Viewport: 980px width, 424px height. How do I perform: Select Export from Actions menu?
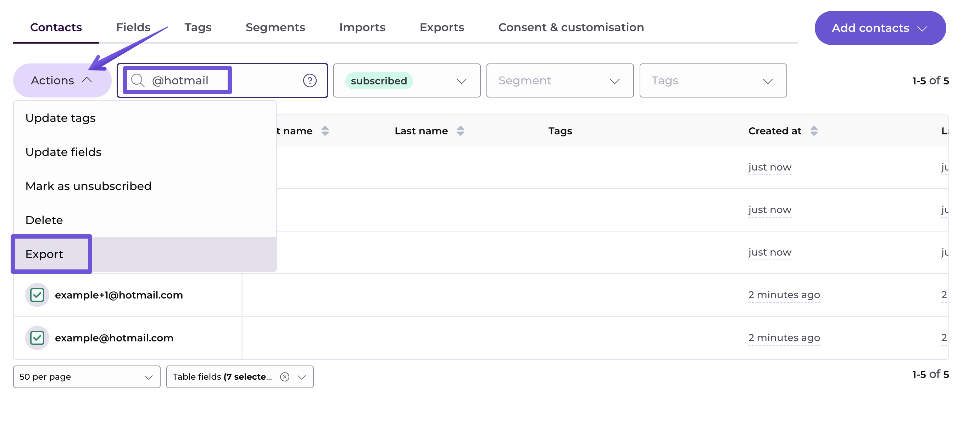[45, 255]
